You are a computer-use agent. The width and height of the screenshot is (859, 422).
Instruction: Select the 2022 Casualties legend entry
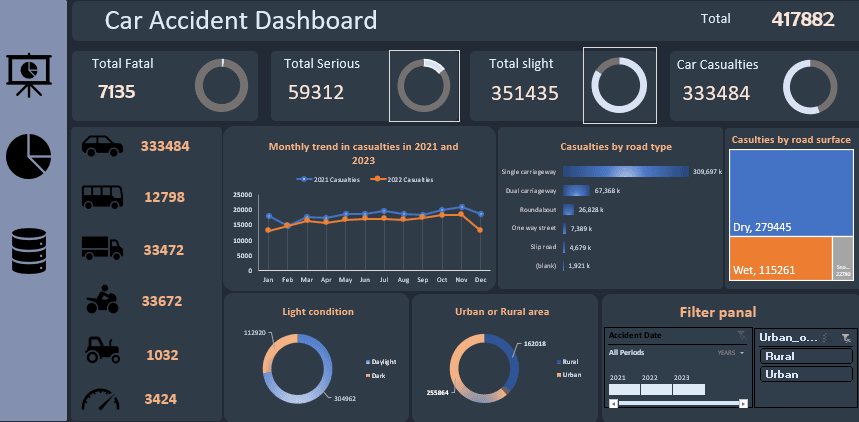coord(402,179)
